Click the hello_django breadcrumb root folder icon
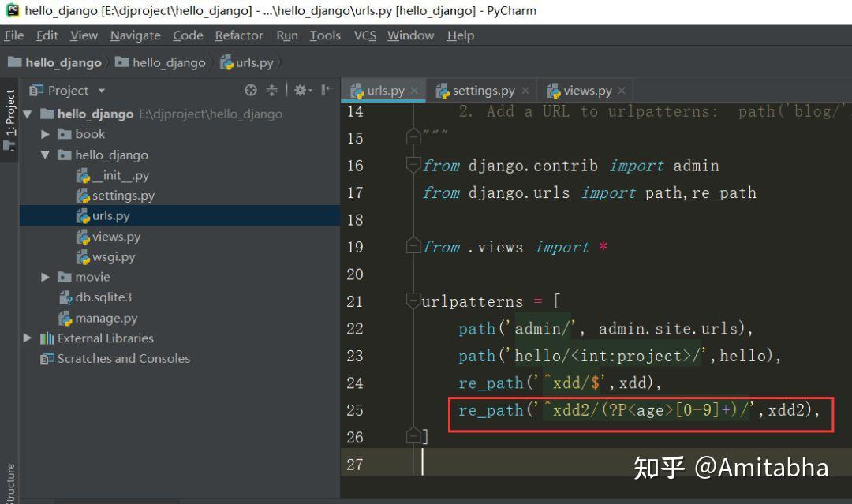Image resolution: width=852 pixels, height=504 pixels. [15, 62]
